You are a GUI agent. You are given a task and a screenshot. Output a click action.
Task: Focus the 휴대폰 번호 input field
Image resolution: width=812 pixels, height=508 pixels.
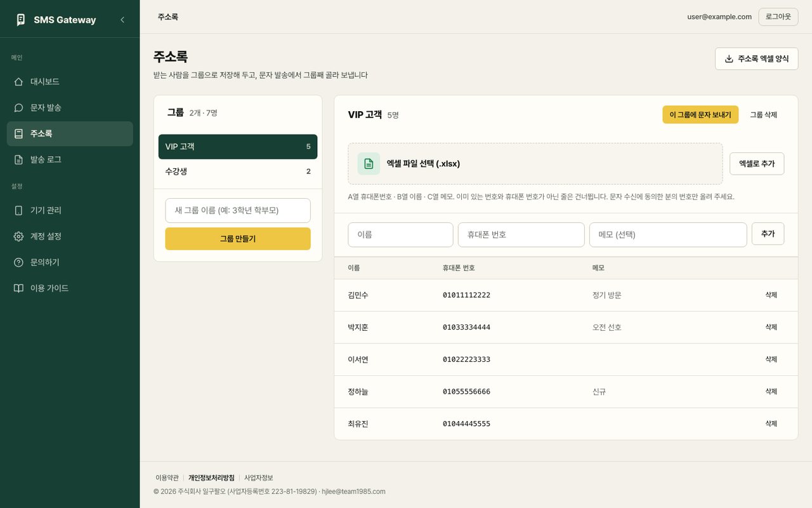click(x=521, y=235)
